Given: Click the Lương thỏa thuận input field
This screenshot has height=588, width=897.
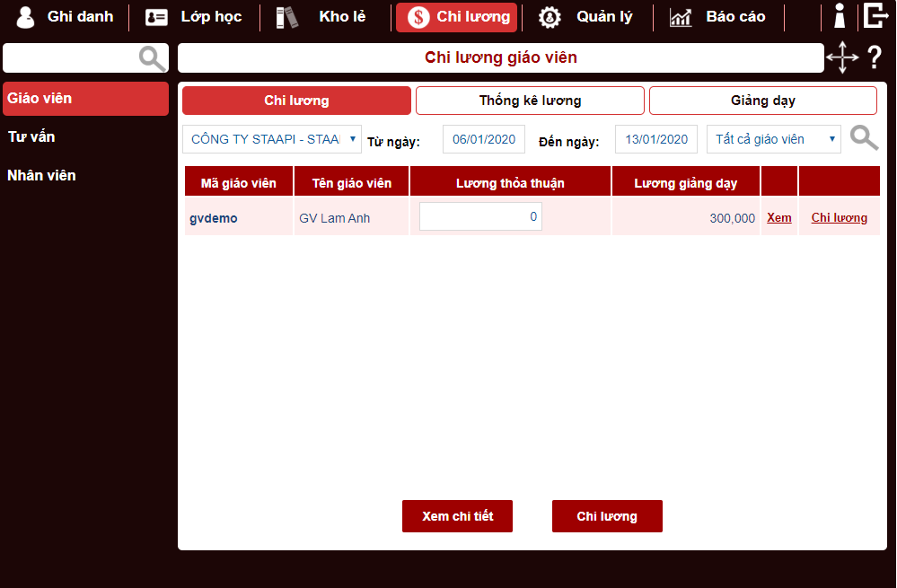Looking at the screenshot, I should 480,216.
